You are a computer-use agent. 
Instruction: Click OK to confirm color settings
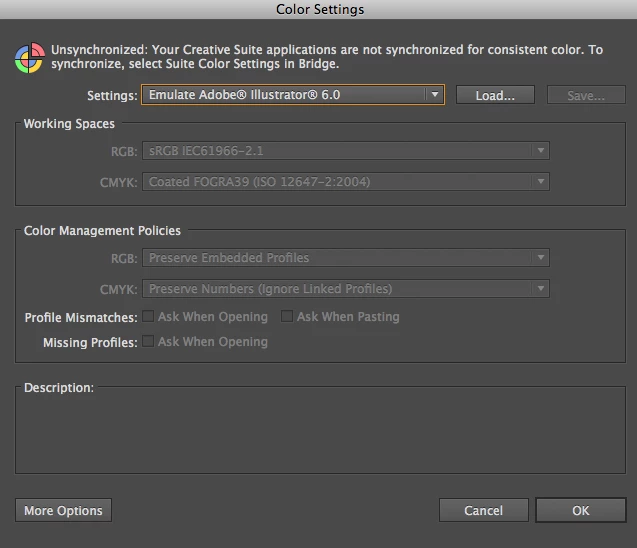pos(581,510)
